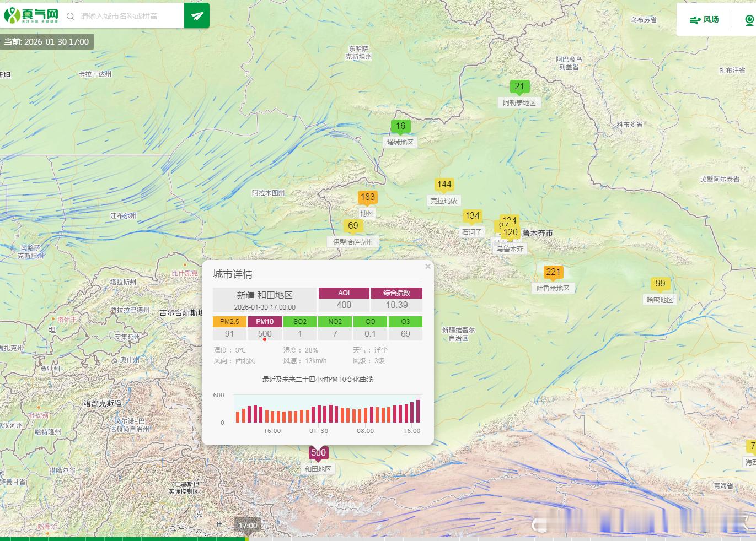Select the O3 pollutant tab
This screenshot has width=756, height=541.
coord(405,321)
